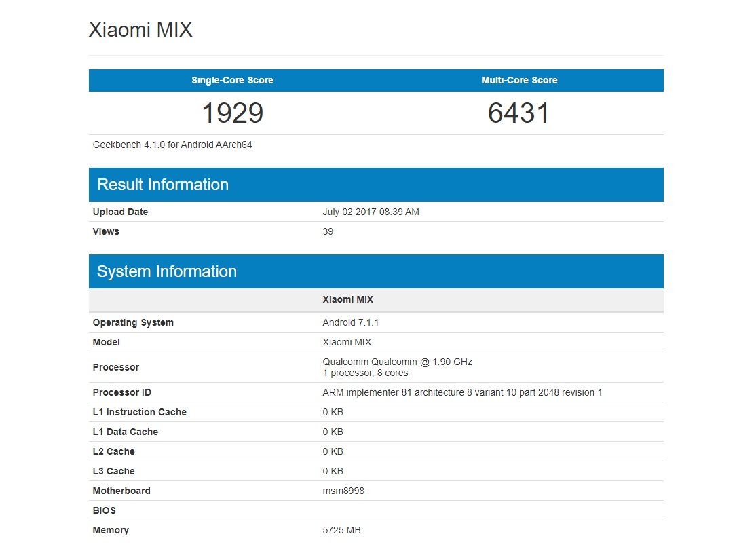Select the L1 Data Cache label

coord(126,432)
